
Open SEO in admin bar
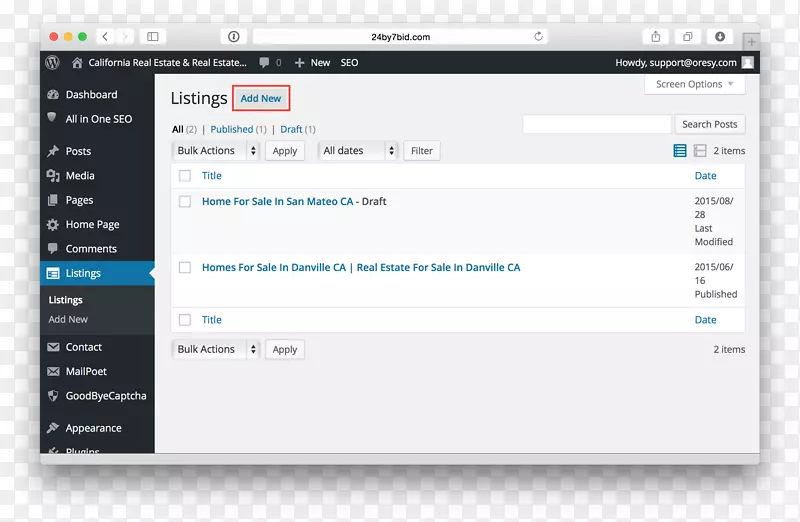coord(349,63)
